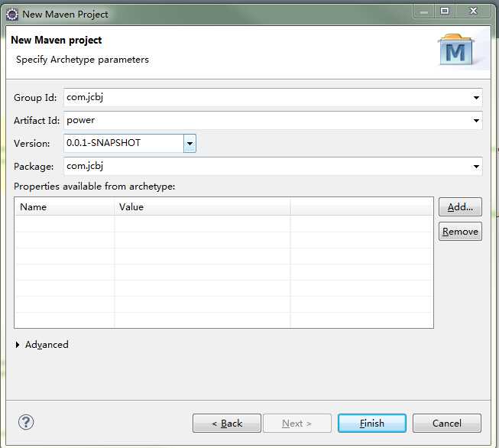499x448 pixels.
Task: Open the Artifact Id dropdown arrow
Action: coord(476,121)
